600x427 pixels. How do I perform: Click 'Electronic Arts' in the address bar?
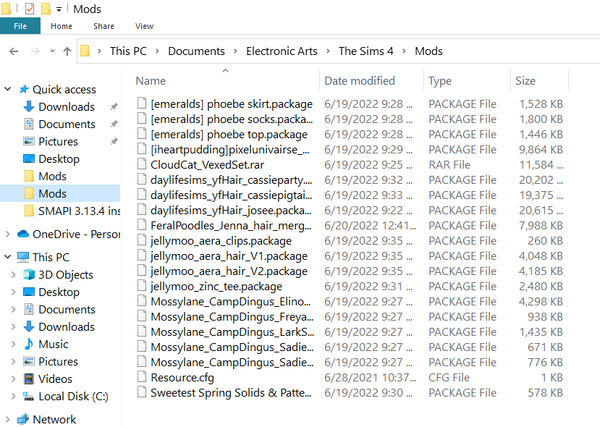tap(282, 51)
